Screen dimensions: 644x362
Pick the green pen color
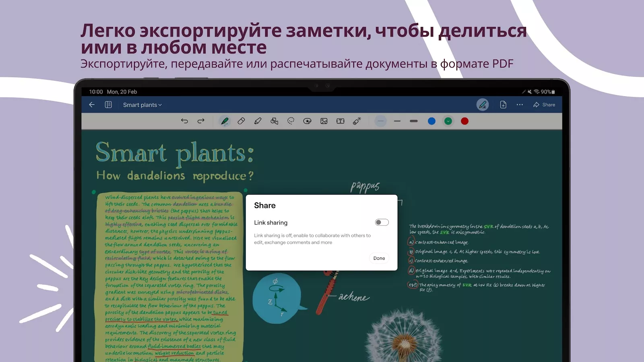click(x=448, y=121)
